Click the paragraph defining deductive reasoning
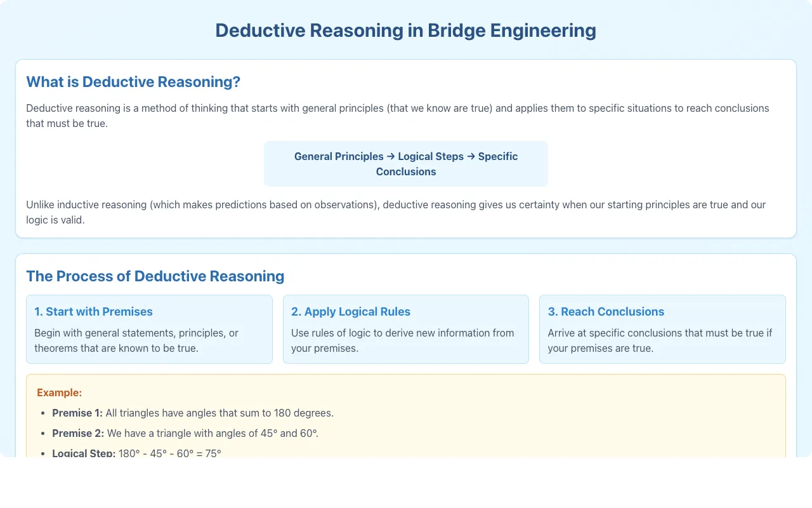The height and width of the screenshot is (508, 812). coord(398,116)
